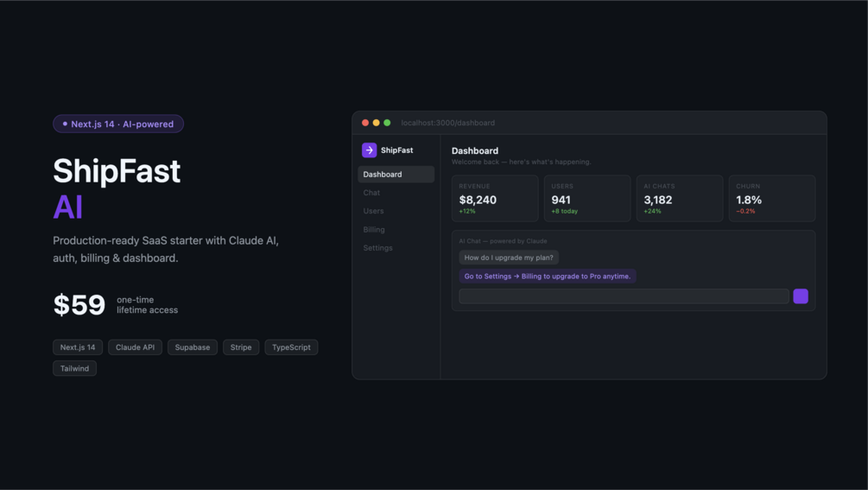Screen dimensions: 868x490
Task: Click the Supabase tag
Action: (193, 347)
